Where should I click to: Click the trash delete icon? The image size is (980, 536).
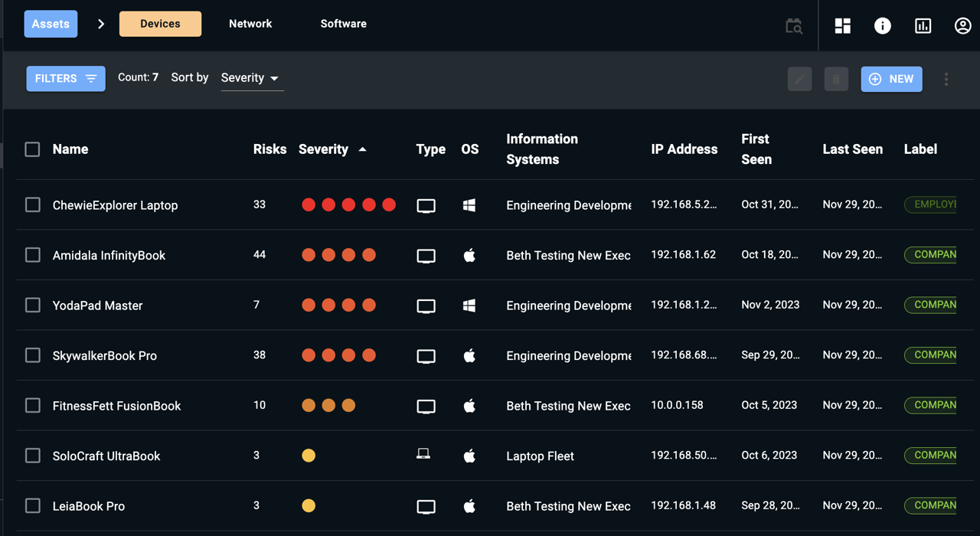coord(836,79)
